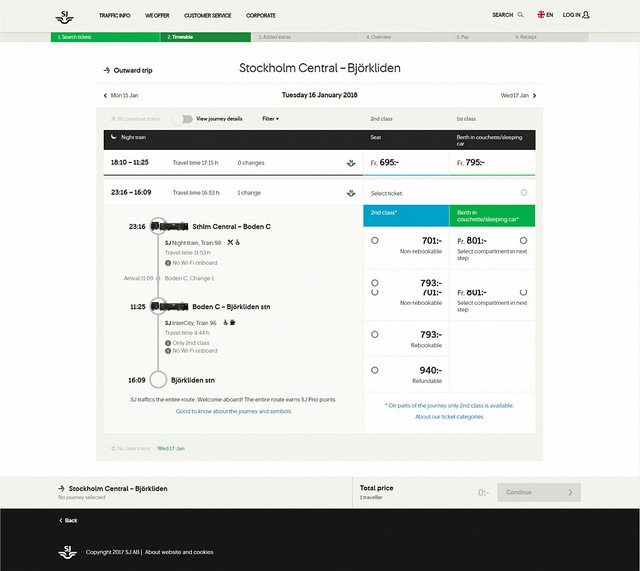Click Boden C – Björkliden stn leg title

tap(231, 307)
